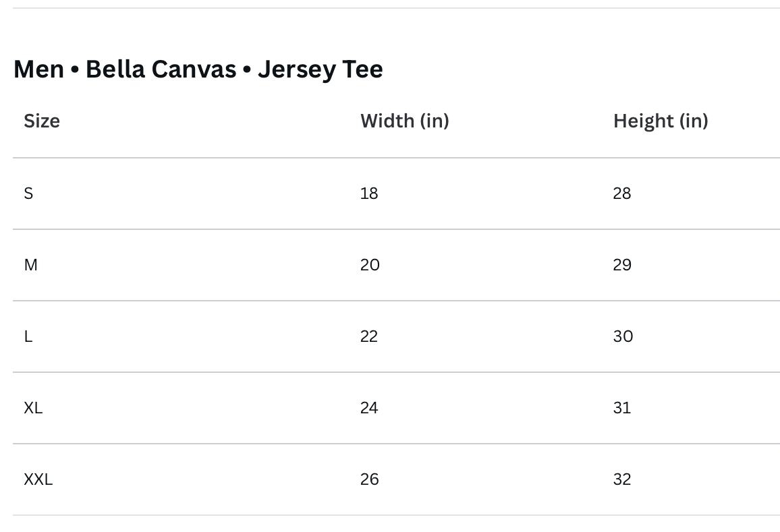This screenshot has height=532, width=780.
Task: Select the S size cell
Action: [28, 194]
